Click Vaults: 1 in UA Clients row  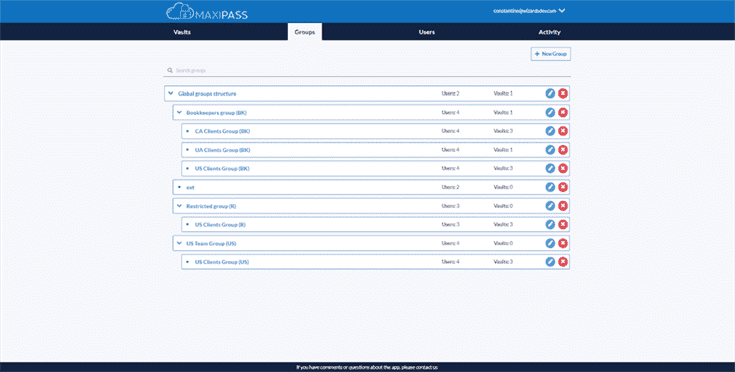click(x=503, y=150)
